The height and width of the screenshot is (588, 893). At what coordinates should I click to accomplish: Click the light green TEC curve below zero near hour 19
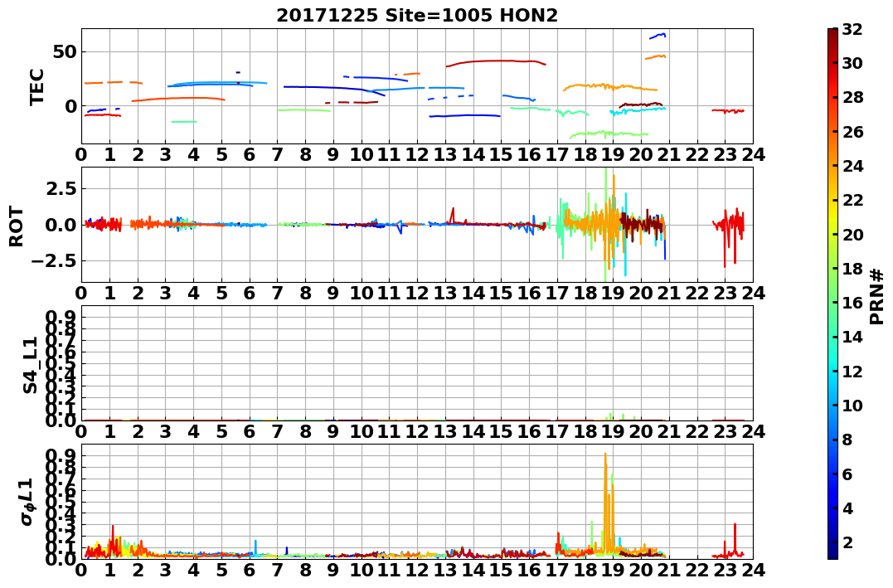(x=609, y=134)
